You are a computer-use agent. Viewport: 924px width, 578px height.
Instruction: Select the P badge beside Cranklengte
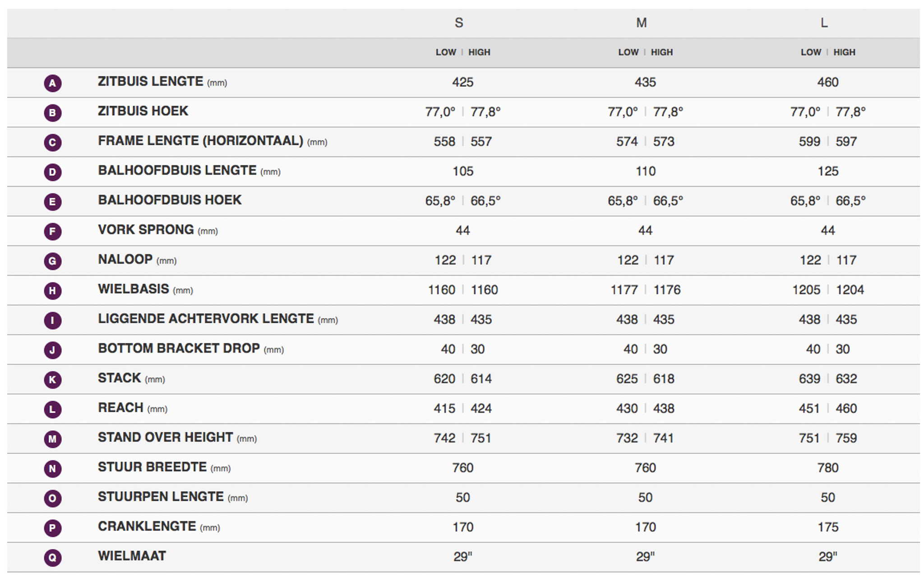tap(52, 528)
